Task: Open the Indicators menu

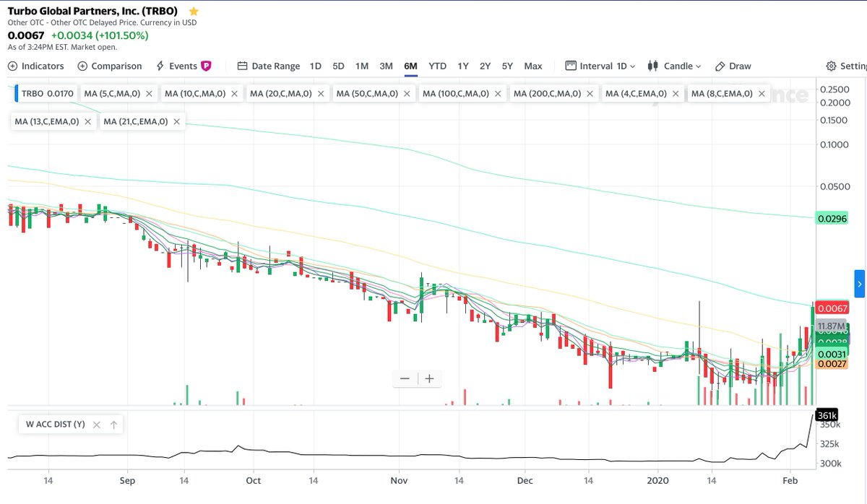Action: (36, 66)
